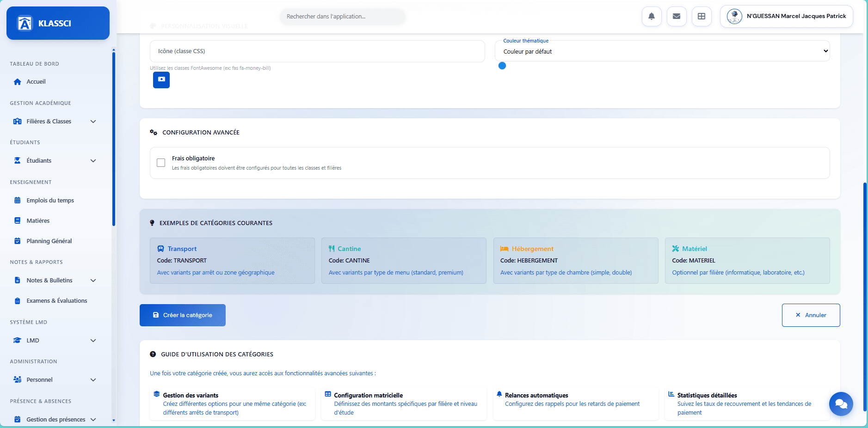Click the Créer la catégorie button
Image resolution: width=868 pixels, height=428 pixels.
[182, 315]
